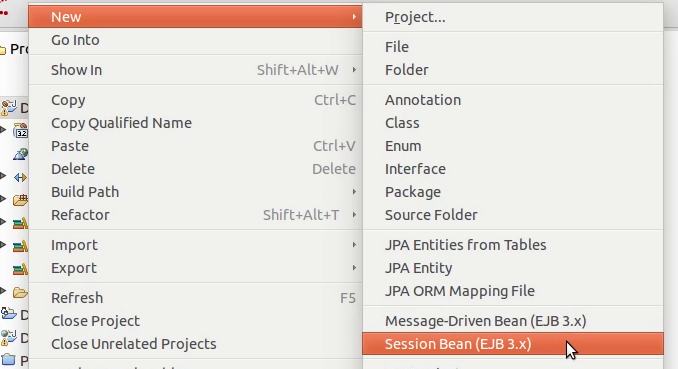Click the submenu arrow beside New
The image size is (678, 369).
tap(354, 17)
